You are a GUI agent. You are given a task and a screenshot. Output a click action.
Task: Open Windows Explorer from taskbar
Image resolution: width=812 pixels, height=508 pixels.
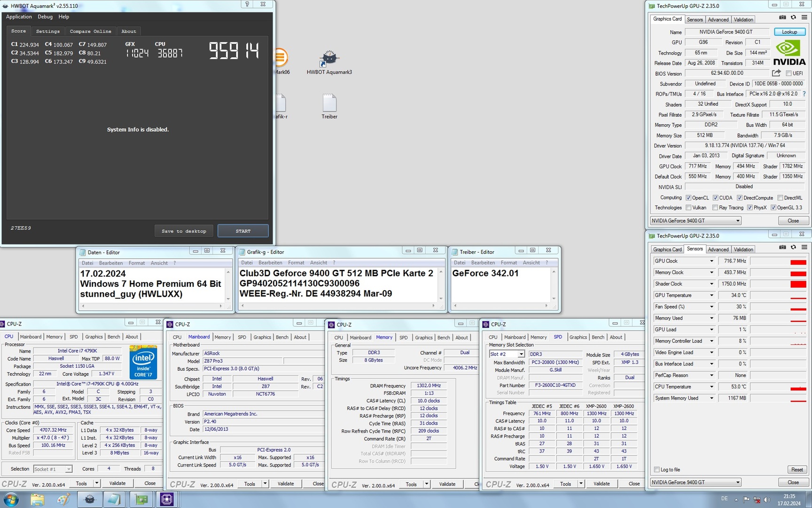37,499
